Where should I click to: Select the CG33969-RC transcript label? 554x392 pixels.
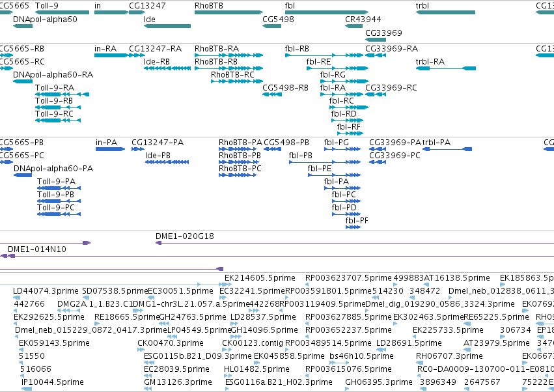click(x=391, y=88)
